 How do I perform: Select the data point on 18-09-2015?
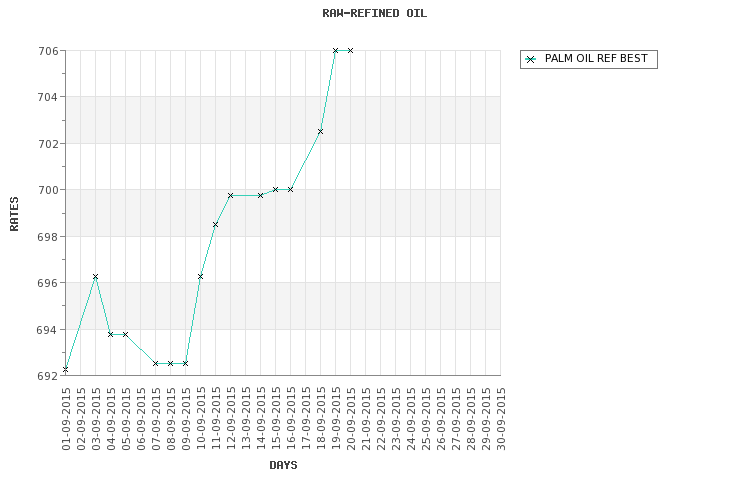(x=320, y=132)
